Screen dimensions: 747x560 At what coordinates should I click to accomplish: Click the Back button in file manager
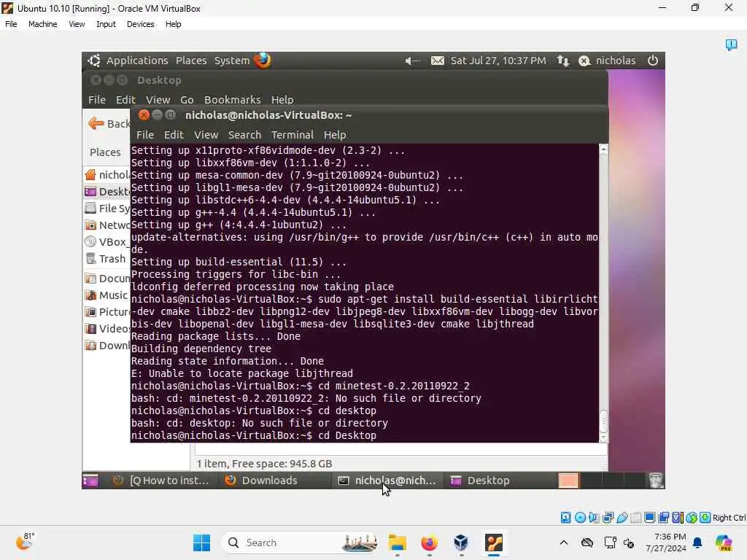point(109,124)
